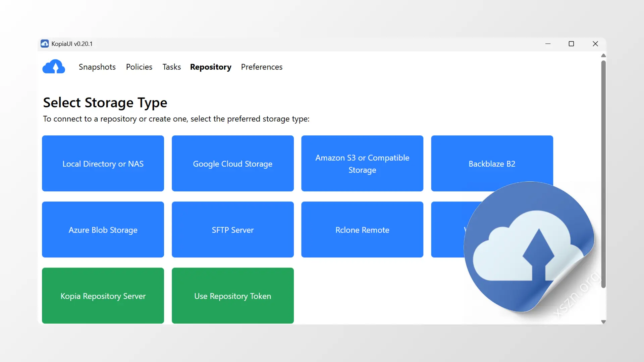Screen dimensions: 644x362
Task: Select Google Cloud Storage option
Action: [233, 164]
